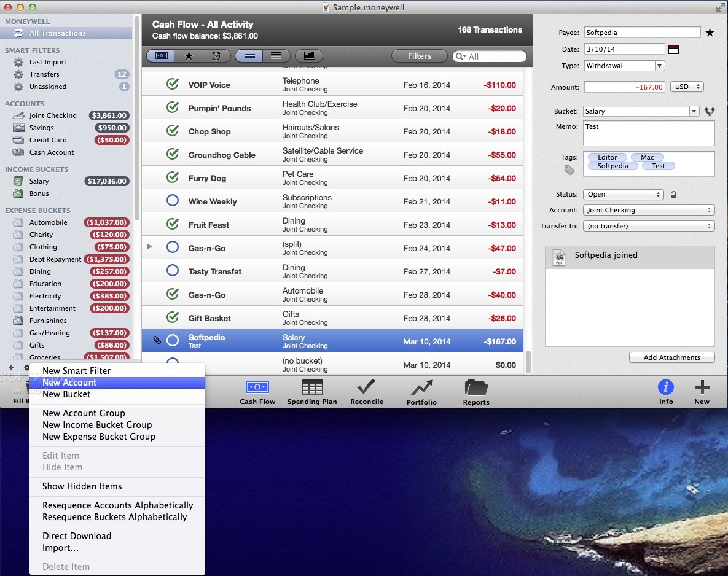Show the Info panel via its icon
The height and width of the screenshot is (576, 728).
click(666, 387)
